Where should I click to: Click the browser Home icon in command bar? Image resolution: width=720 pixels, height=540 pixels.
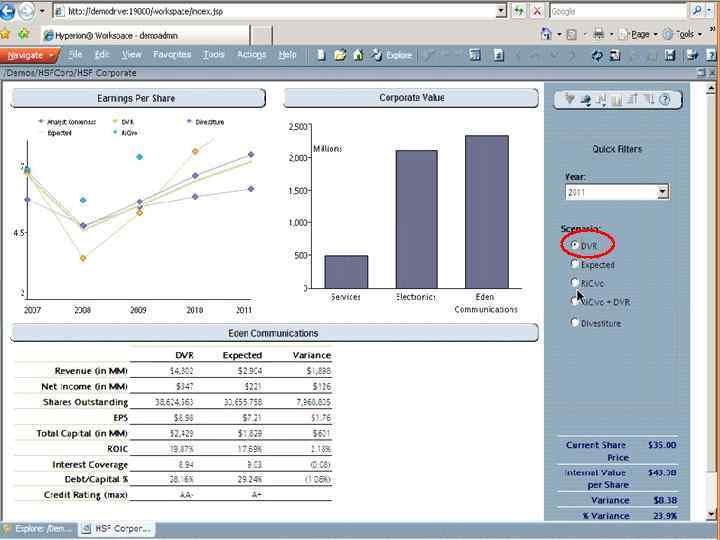[x=546, y=34]
